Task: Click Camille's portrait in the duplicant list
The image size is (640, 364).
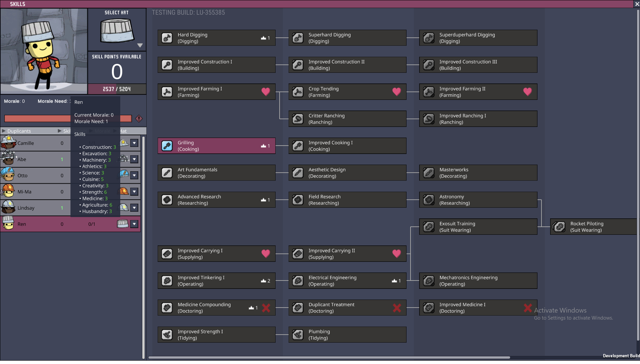Action: [8, 143]
